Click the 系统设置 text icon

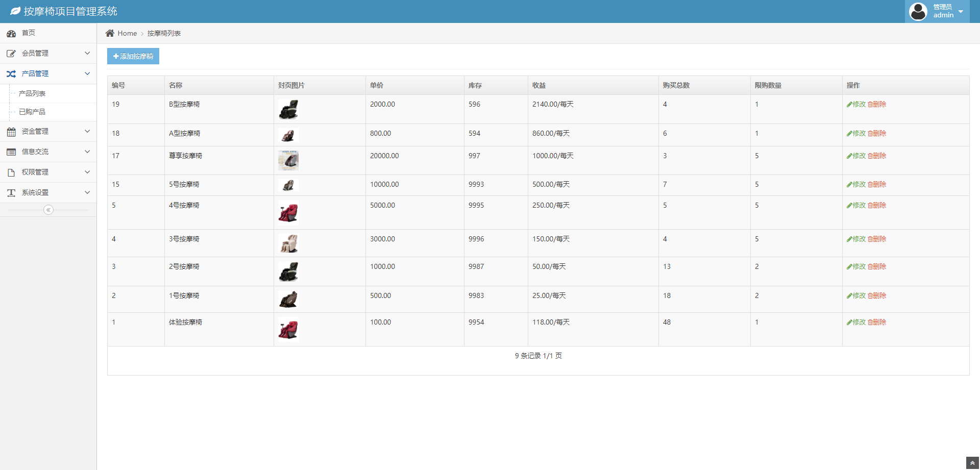(x=11, y=193)
